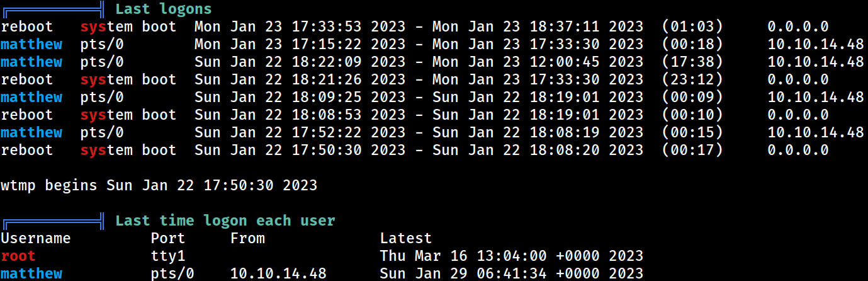Screen dimensions: 868x281
Task: Select the (01:03) duration value
Action: click(692, 26)
